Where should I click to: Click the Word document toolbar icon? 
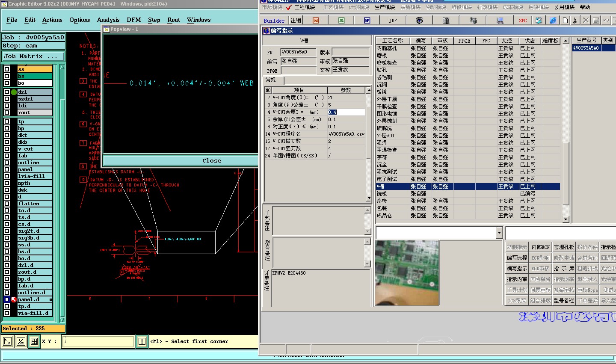coord(367,21)
